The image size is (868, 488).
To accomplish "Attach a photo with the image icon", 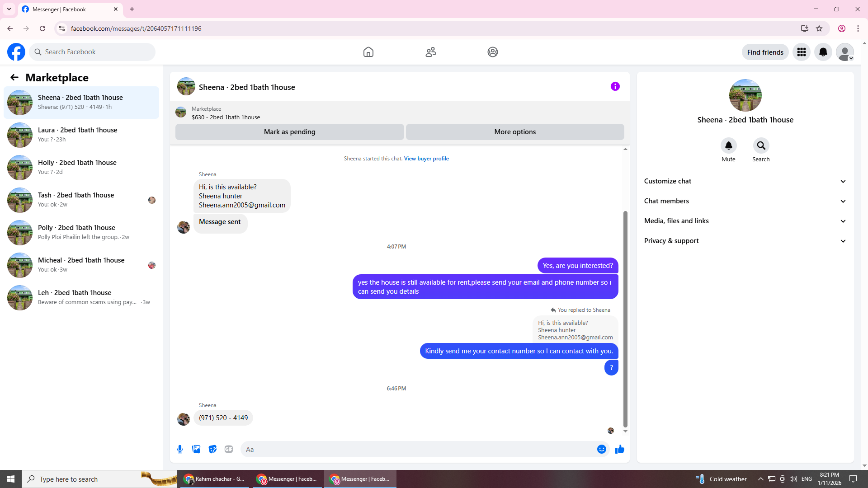I will [196, 449].
